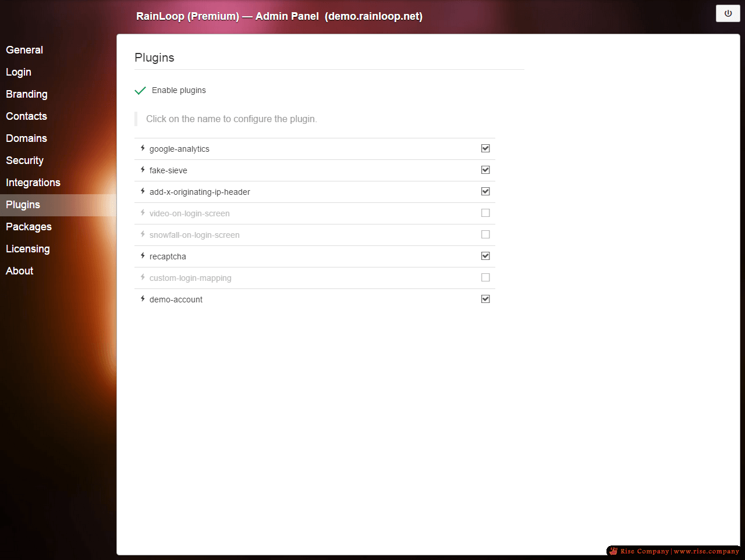Open the General settings section
This screenshot has height=560, width=745.
tap(58, 50)
